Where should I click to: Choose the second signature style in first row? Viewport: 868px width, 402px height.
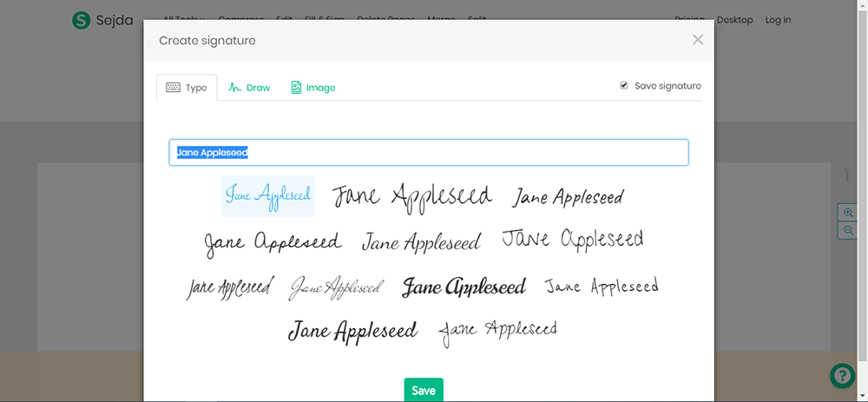point(412,197)
